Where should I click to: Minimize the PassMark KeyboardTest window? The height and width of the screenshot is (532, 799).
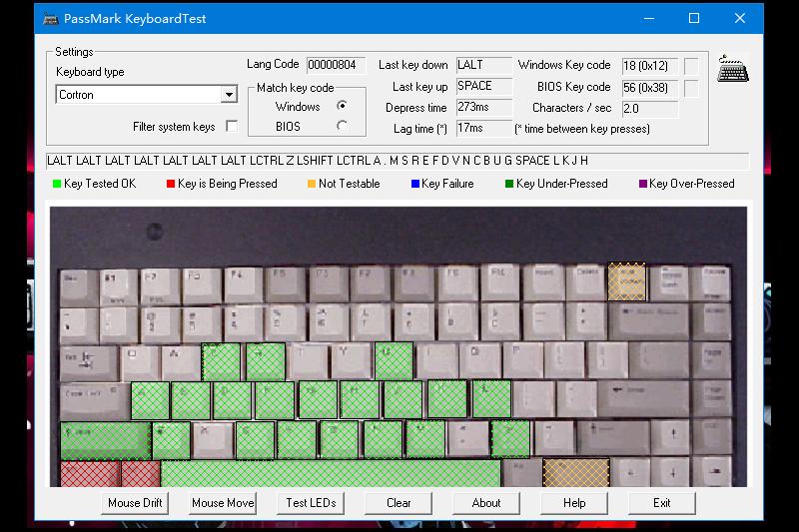pos(648,19)
